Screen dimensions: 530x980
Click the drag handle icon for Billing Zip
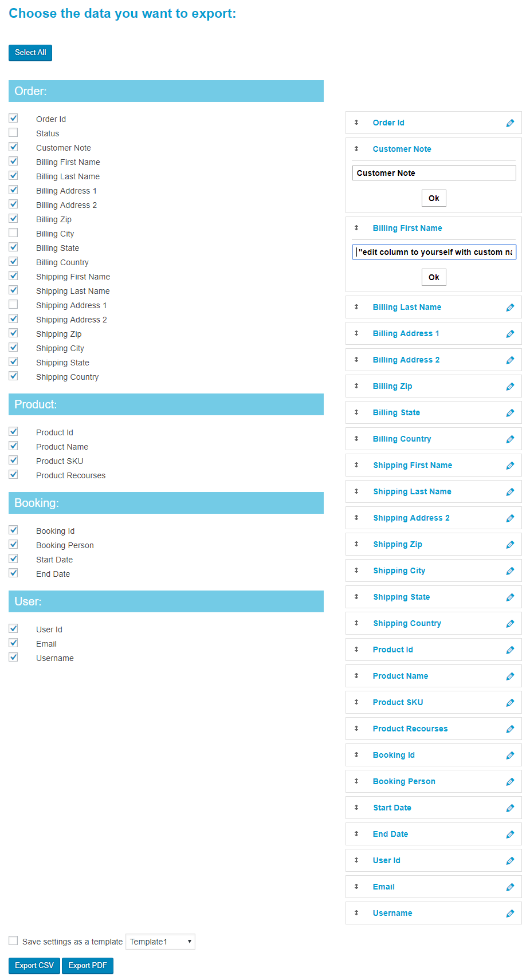[x=356, y=386]
